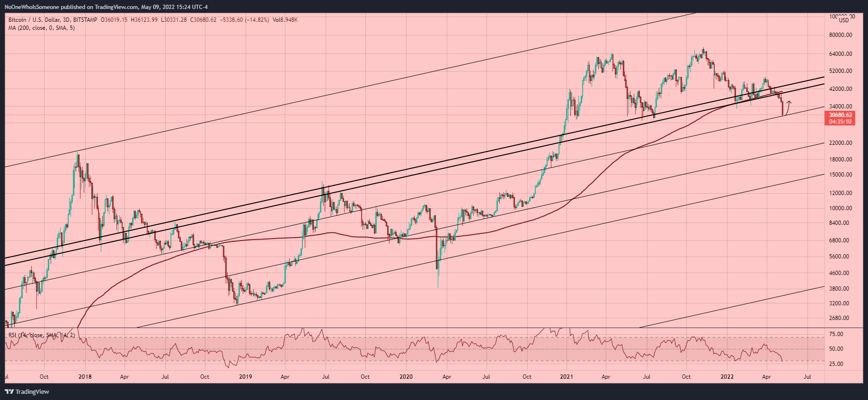Click the 80000.00 price axis label

(841, 35)
